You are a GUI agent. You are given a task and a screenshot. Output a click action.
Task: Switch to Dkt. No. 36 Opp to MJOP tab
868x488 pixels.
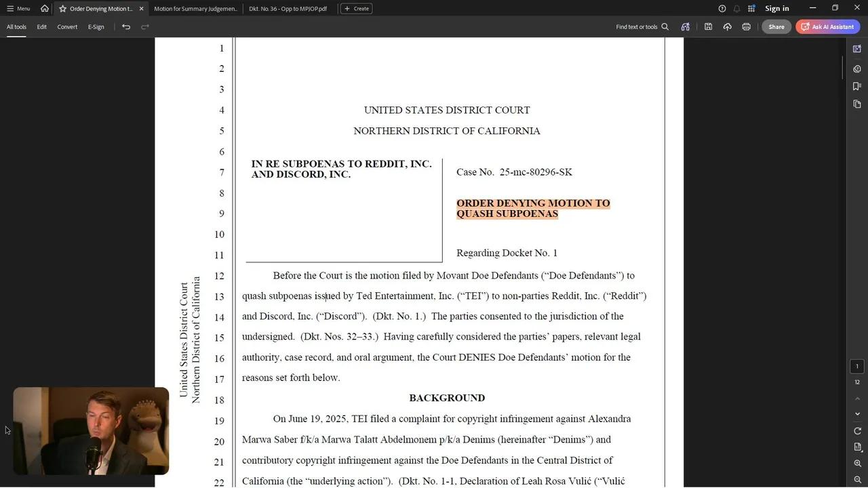click(x=288, y=9)
